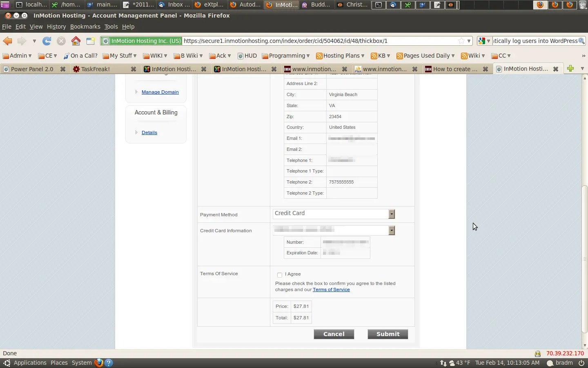The image size is (588, 368).
Task: Open the Bookmarks menu
Action: coord(85,27)
